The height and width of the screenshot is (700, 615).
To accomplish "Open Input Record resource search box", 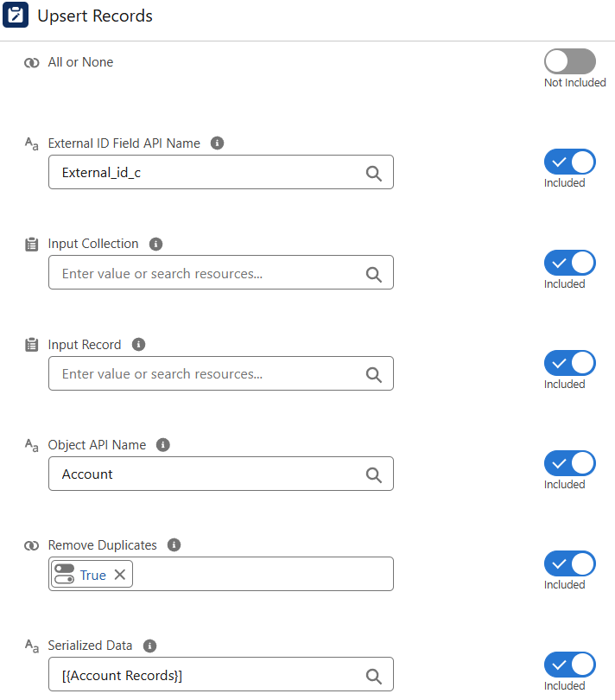I will 207,374.
